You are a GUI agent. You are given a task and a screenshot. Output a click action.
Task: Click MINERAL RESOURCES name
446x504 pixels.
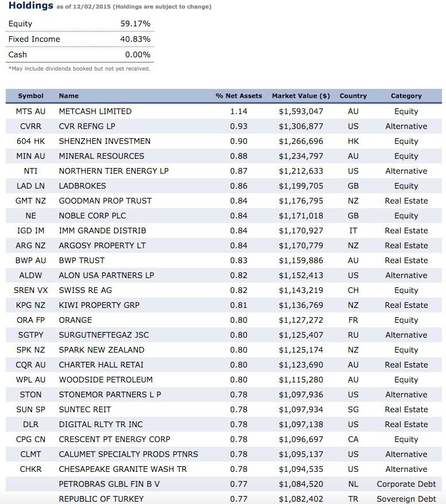(x=102, y=156)
